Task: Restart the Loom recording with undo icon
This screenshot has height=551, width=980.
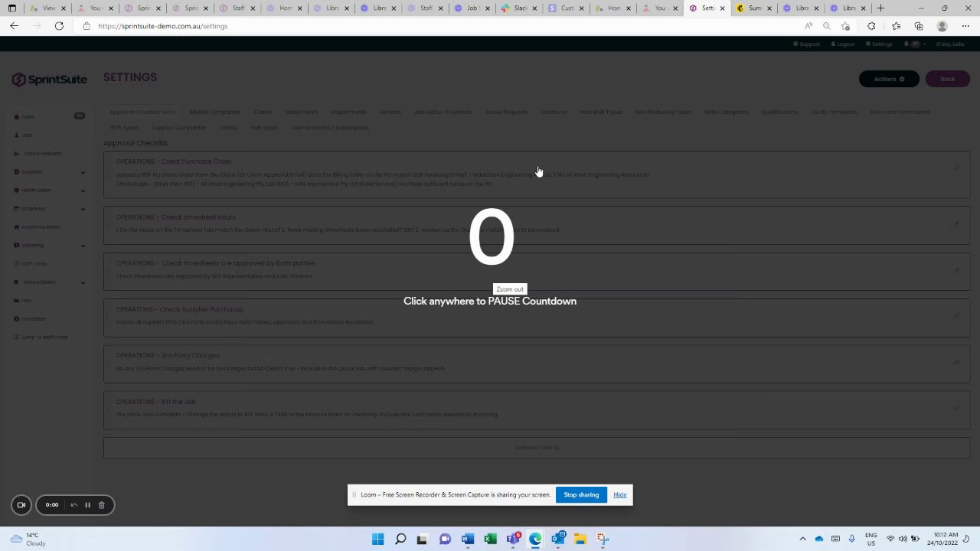Action: tap(73, 505)
